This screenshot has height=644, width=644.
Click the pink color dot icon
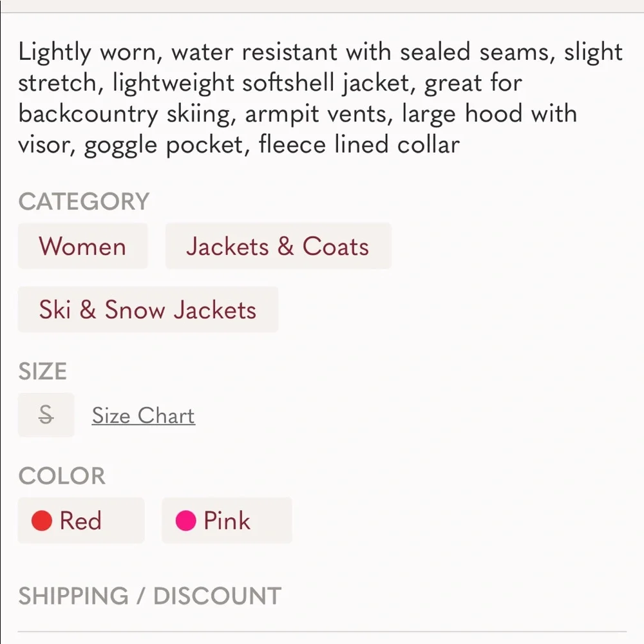pyautogui.click(x=185, y=520)
